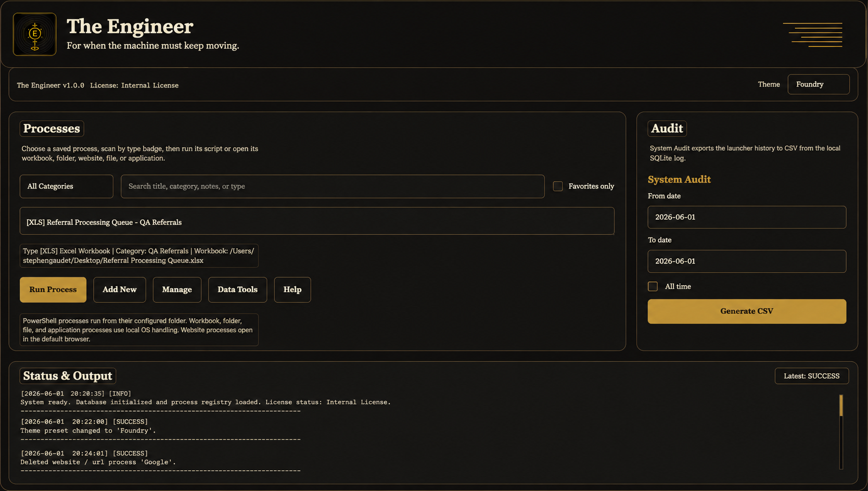Enable the Favorites only checkbox
The width and height of the screenshot is (868, 491).
pyautogui.click(x=558, y=186)
